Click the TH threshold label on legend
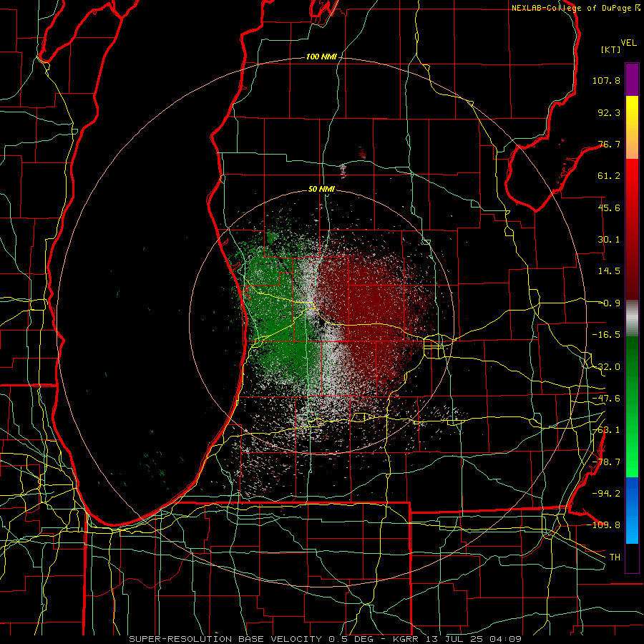 (615, 557)
